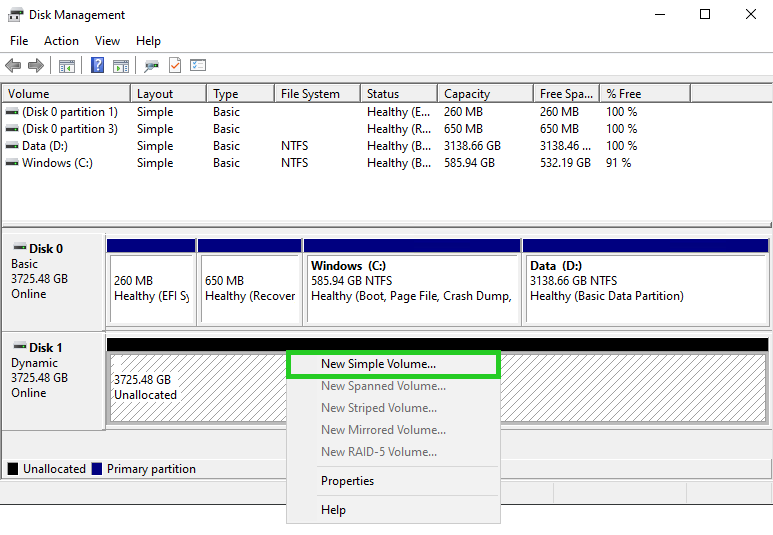Click the Disk 1 Dynamic disk label panel
Screen dimensions: 773x535
point(53,381)
